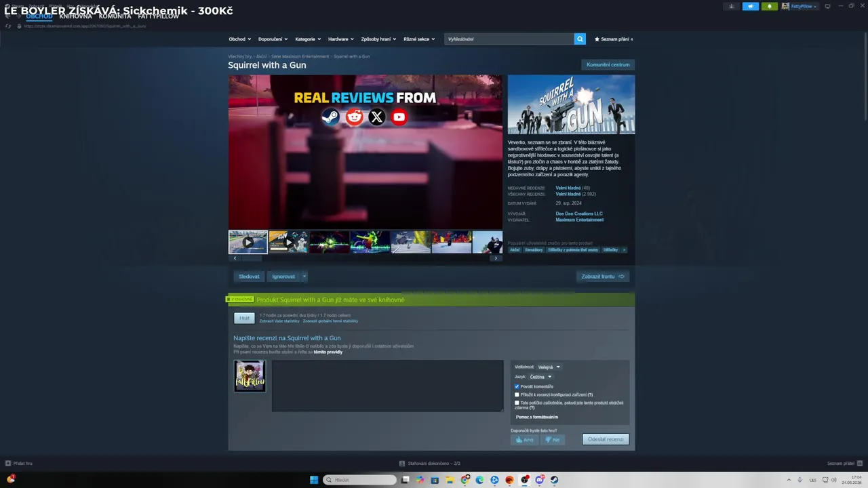
Task: Select the second video thumbnail with GUN logo
Action: pyautogui.click(x=288, y=242)
